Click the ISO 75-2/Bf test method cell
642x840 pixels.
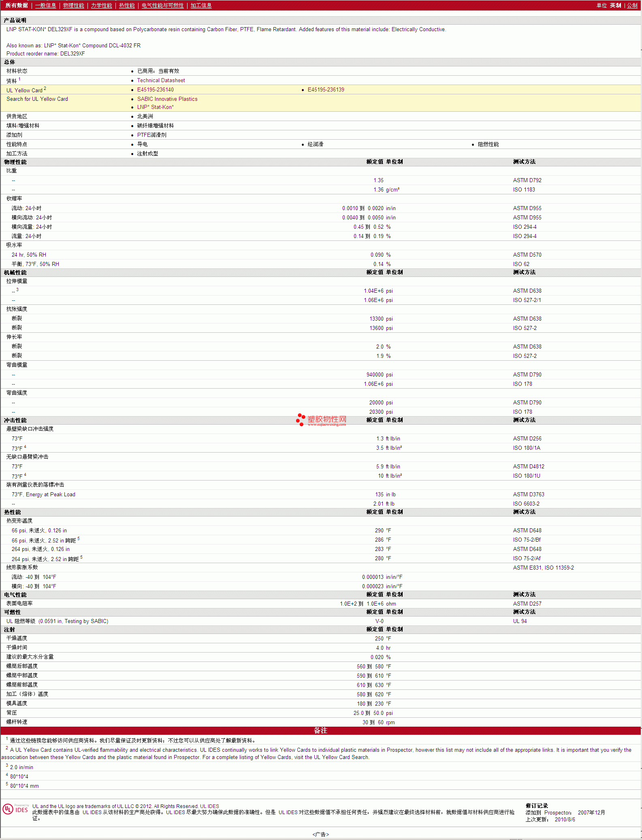pyautogui.click(x=527, y=540)
